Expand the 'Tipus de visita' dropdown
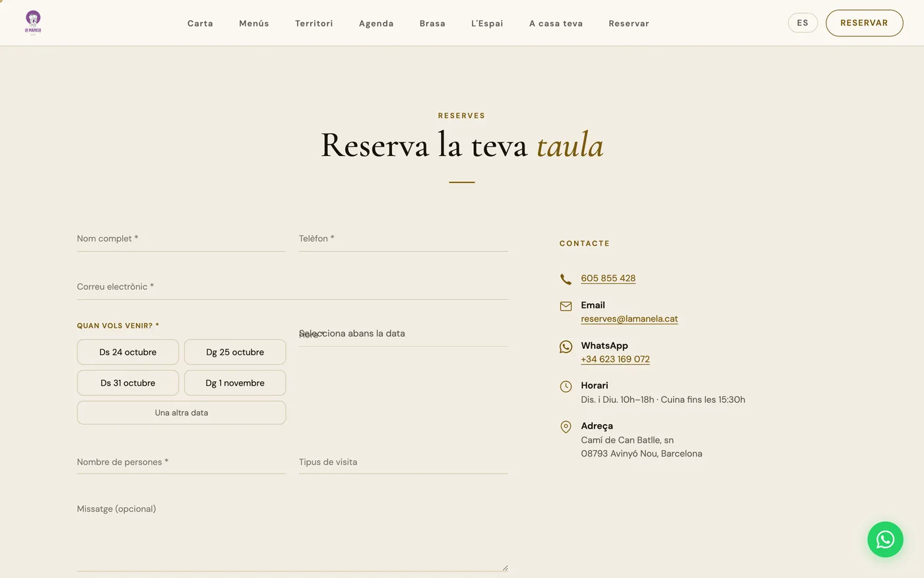The image size is (924, 578). click(403, 462)
